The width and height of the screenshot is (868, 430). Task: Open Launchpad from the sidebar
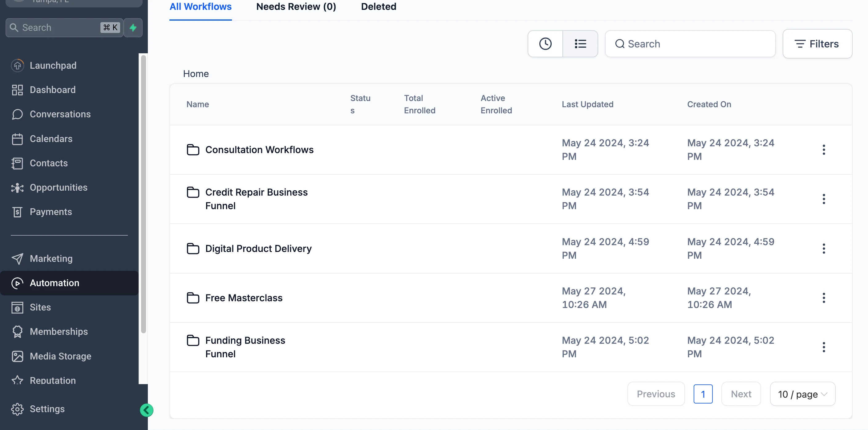(x=53, y=65)
